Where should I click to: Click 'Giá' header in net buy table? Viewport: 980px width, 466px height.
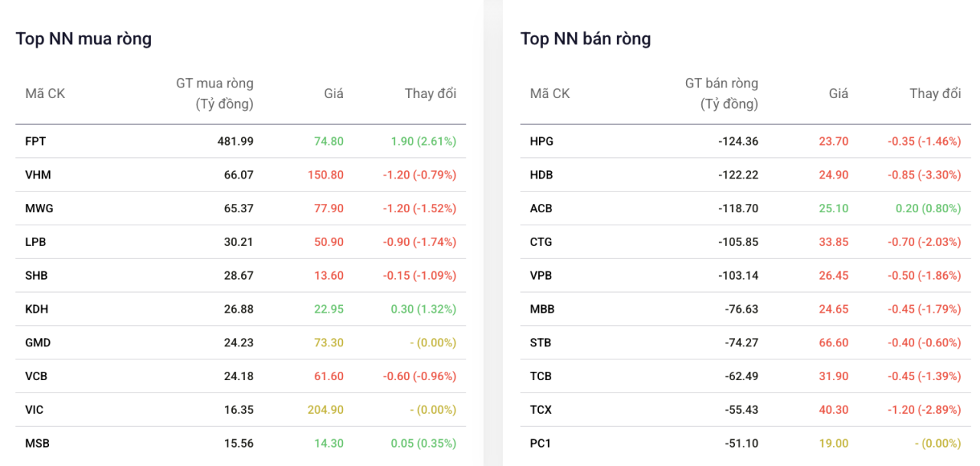pyautogui.click(x=334, y=94)
